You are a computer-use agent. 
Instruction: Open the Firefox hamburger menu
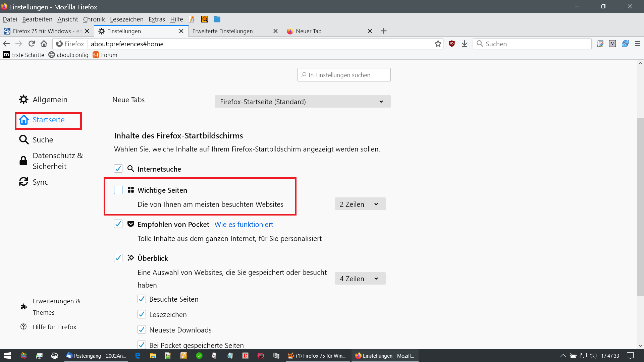click(x=638, y=44)
